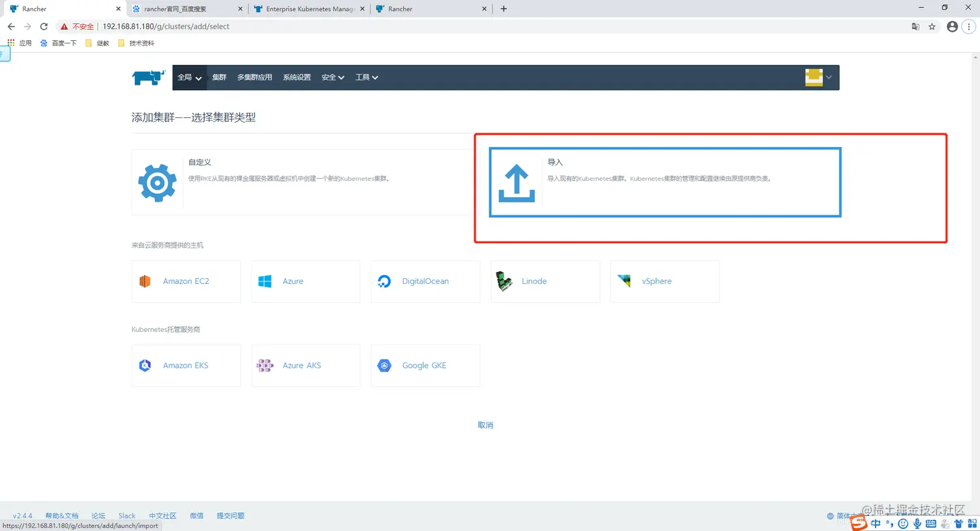The height and width of the screenshot is (531, 980).
Task: Open the Chrome three-dot menu
Action: coord(969,27)
